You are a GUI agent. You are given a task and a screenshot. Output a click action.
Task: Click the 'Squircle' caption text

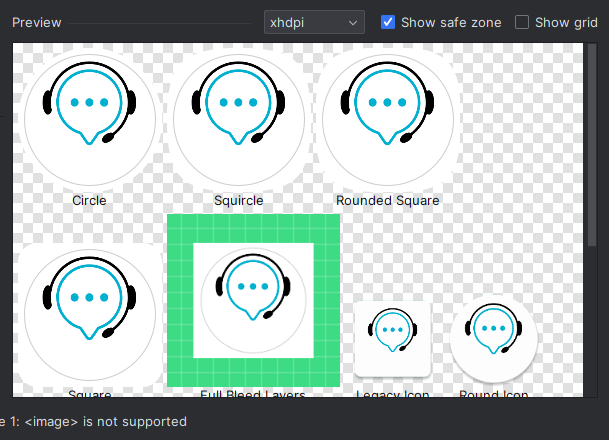click(x=238, y=200)
